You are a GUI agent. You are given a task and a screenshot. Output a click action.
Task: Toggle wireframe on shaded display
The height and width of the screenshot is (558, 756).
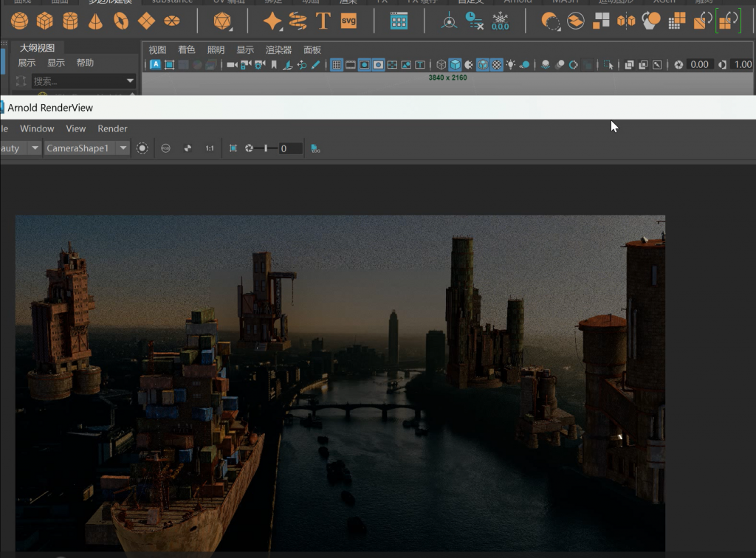pos(483,64)
